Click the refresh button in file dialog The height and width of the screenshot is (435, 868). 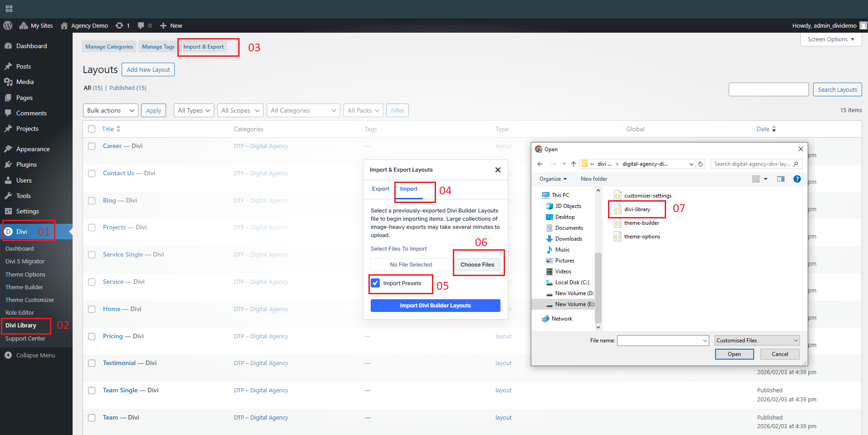tap(701, 164)
